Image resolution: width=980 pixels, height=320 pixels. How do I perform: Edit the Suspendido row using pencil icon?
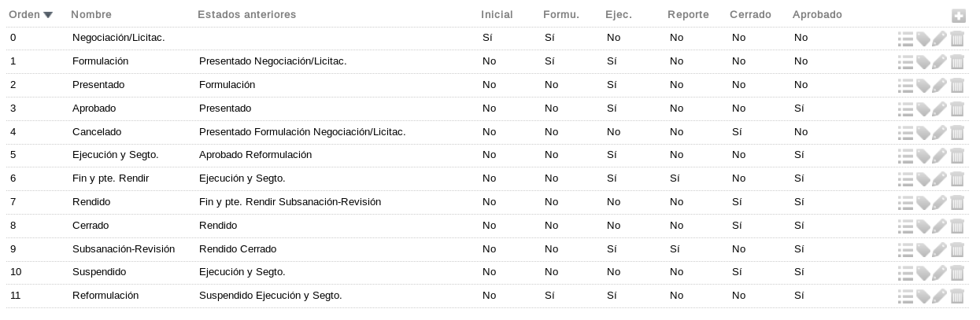click(x=940, y=273)
